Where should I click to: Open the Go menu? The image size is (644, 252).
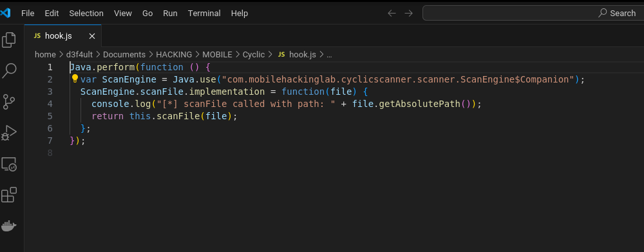[x=147, y=13]
